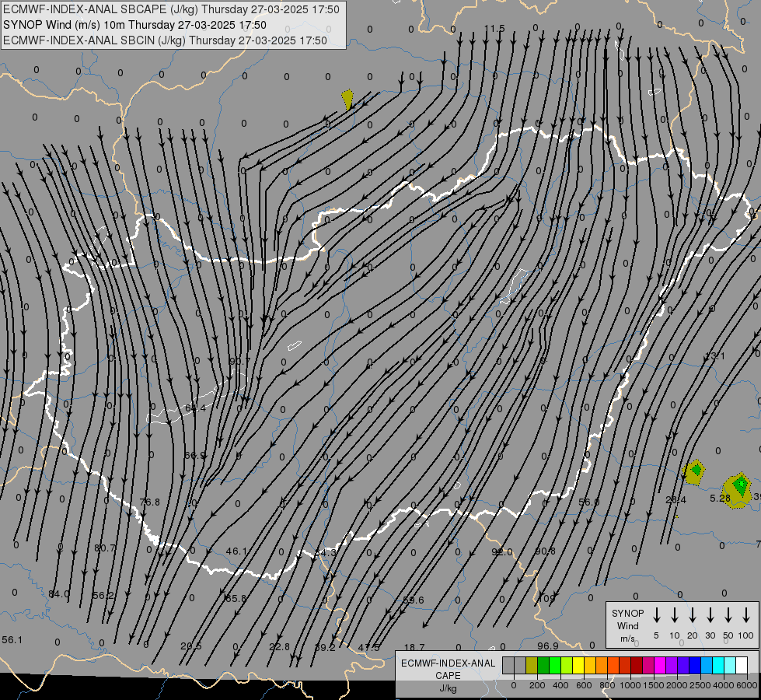Viewport: 761px width, 700px height.
Task: Click the 600 tick label on the color scale
Action: coord(584,685)
